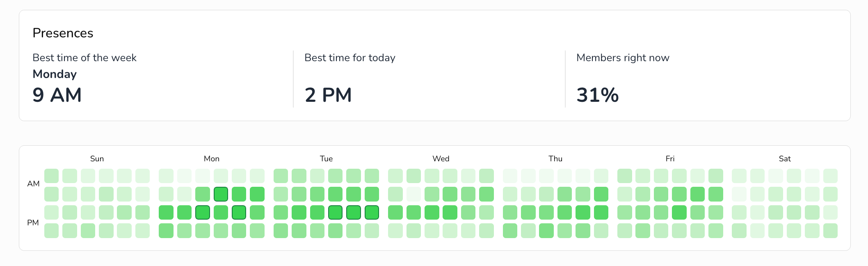Select the 31% members right now value
The height and width of the screenshot is (266, 868).
tap(597, 95)
